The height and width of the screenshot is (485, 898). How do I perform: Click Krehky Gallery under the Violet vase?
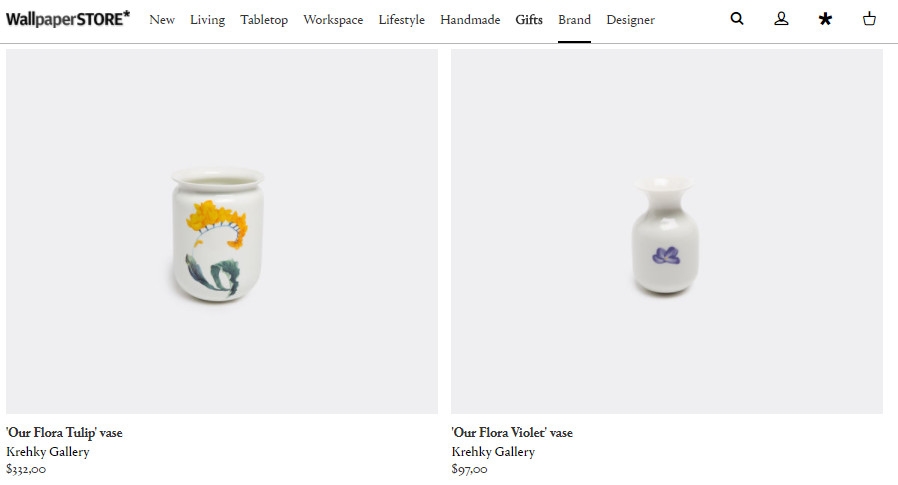[493, 452]
